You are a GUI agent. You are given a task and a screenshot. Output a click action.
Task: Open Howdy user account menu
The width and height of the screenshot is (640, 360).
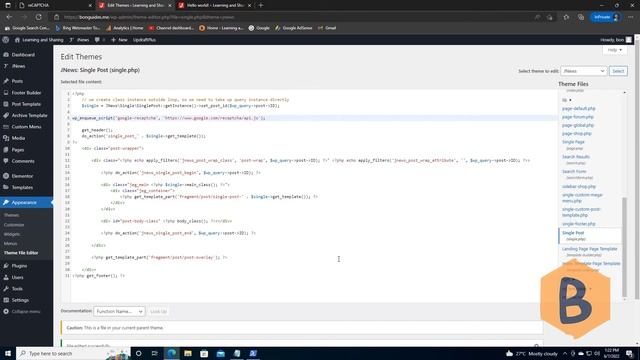(x=616, y=40)
